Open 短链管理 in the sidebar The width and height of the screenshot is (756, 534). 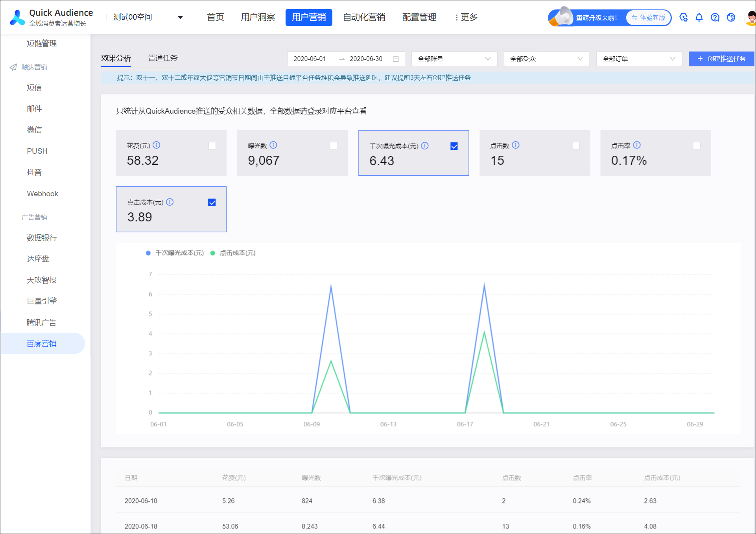pos(42,44)
